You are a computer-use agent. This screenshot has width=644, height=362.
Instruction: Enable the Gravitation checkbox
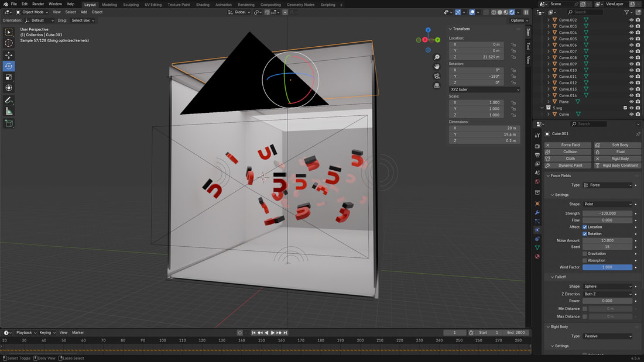coord(584,254)
